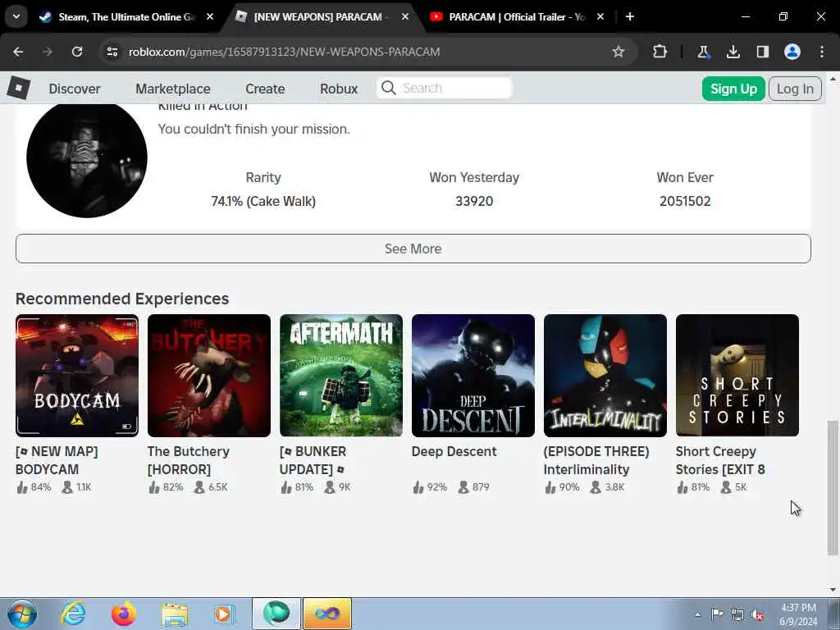Open the Windows Start button
The width and height of the screenshot is (840, 630).
22,614
